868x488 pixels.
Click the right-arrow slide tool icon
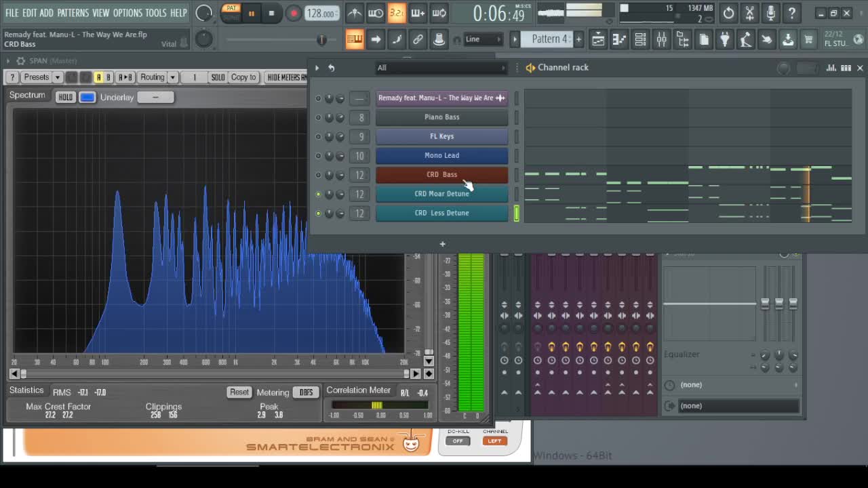pos(376,39)
